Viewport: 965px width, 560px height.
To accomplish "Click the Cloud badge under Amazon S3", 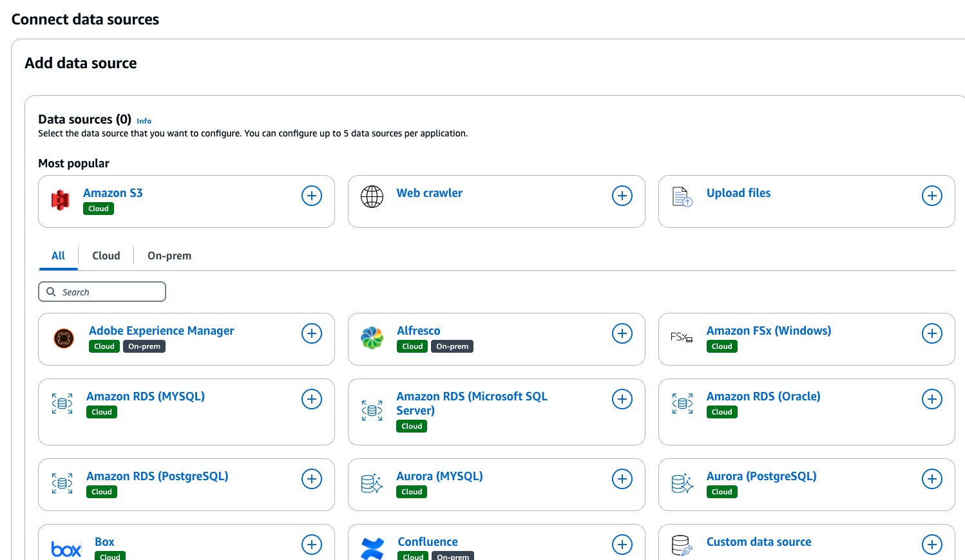I will pyautogui.click(x=99, y=209).
